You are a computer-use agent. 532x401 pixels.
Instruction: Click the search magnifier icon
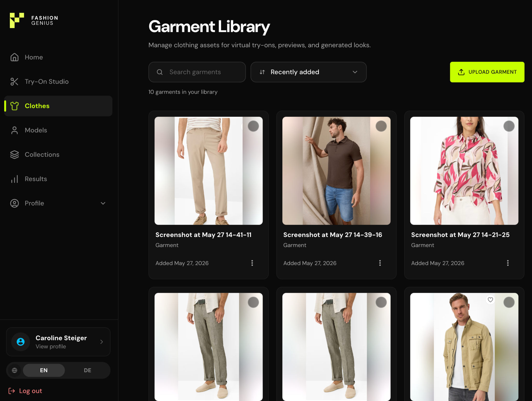(160, 72)
